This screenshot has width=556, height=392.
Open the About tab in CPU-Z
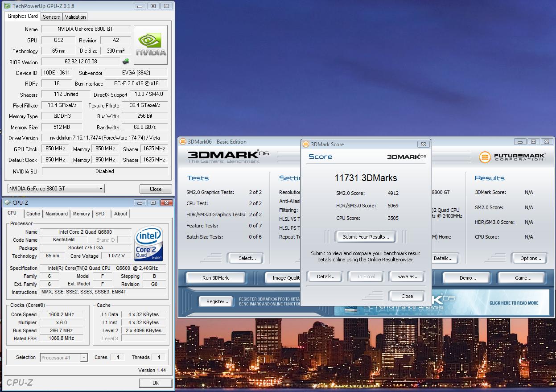point(120,214)
